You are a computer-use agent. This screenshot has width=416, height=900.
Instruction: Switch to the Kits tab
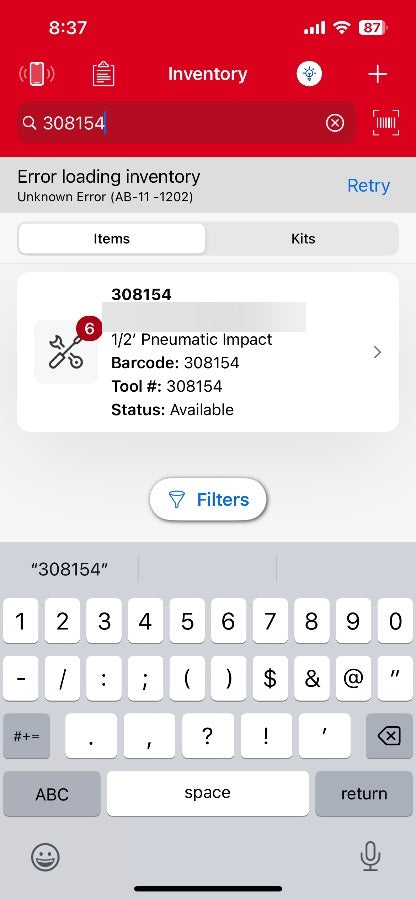click(303, 239)
